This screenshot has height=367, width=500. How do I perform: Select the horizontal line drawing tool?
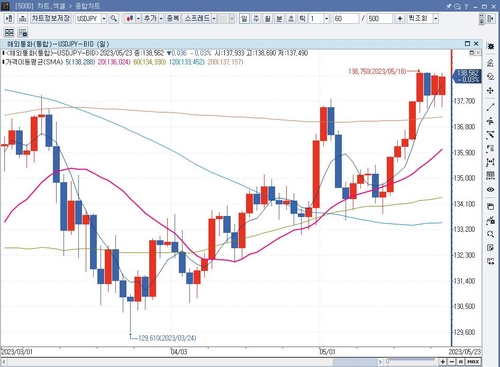[490, 121]
